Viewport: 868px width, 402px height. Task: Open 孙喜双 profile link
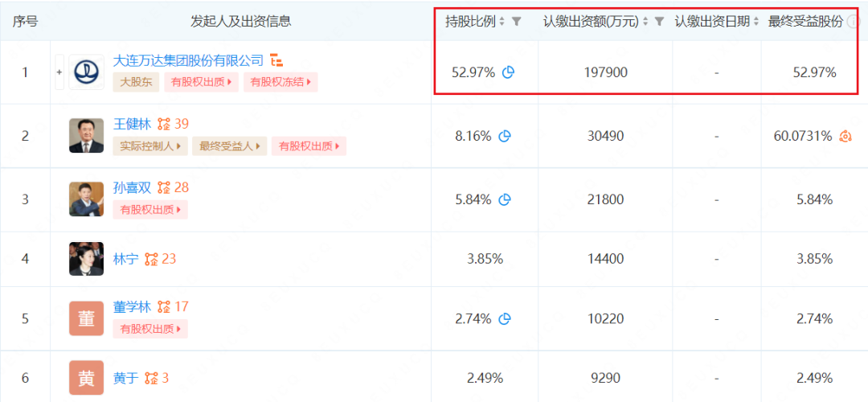tap(132, 187)
